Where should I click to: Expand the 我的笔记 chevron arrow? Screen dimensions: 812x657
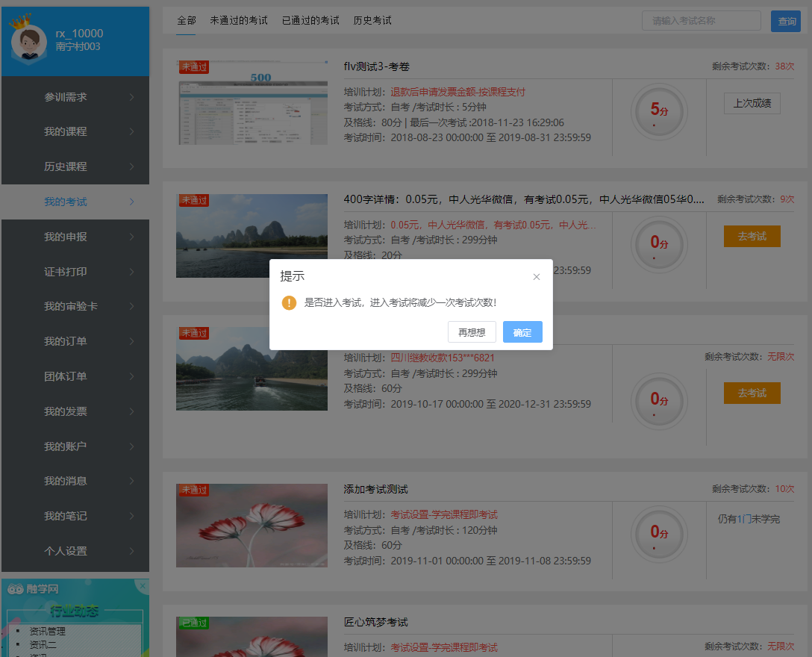tap(131, 516)
